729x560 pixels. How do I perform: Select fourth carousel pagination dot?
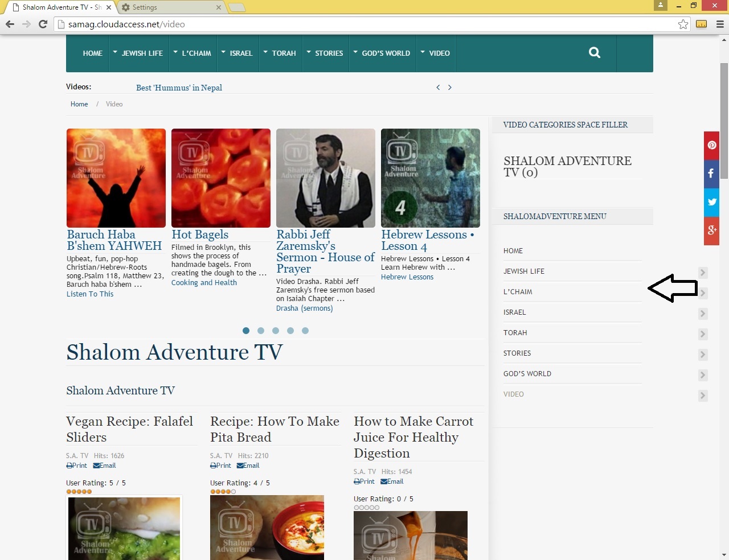tap(290, 331)
